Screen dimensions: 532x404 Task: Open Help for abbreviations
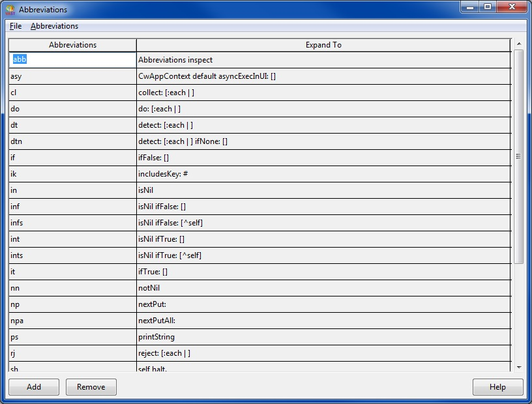tap(497, 387)
